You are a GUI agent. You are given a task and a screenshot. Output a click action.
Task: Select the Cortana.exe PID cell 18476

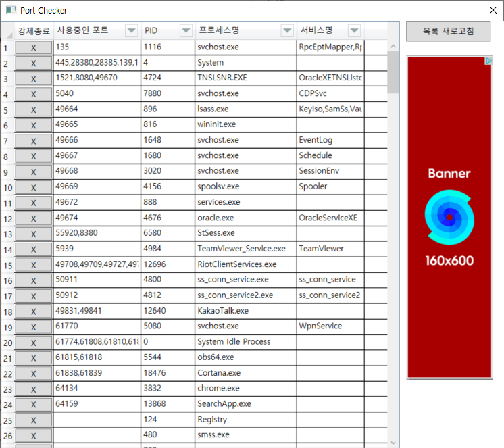click(167, 373)
